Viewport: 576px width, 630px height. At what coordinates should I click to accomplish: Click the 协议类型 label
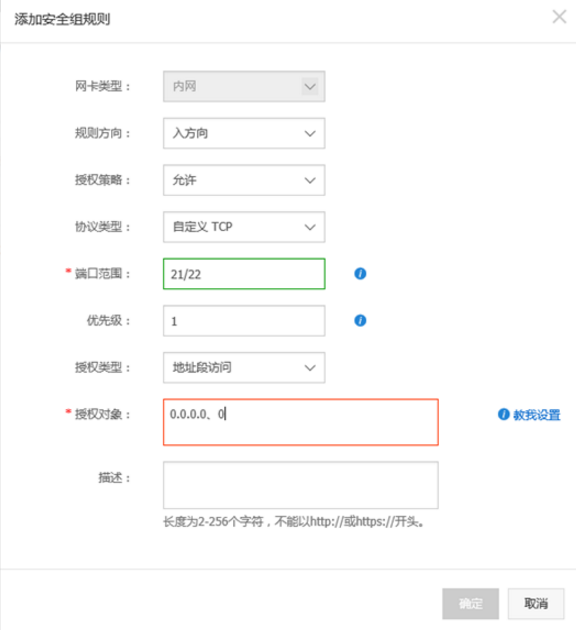tap(102, 227)
